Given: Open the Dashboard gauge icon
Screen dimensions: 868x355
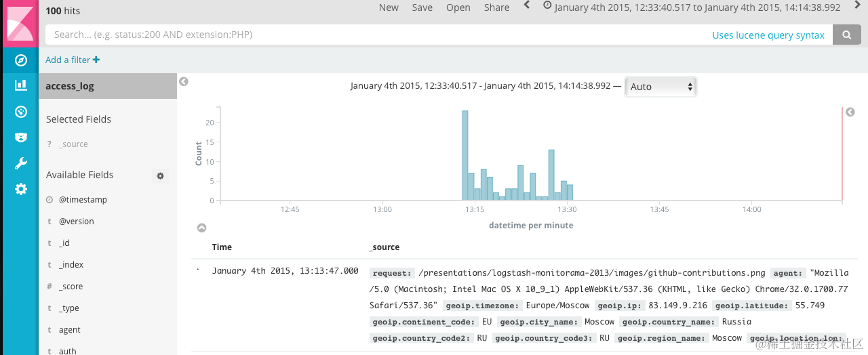Looking at the screenshot, I should (20, 111).
